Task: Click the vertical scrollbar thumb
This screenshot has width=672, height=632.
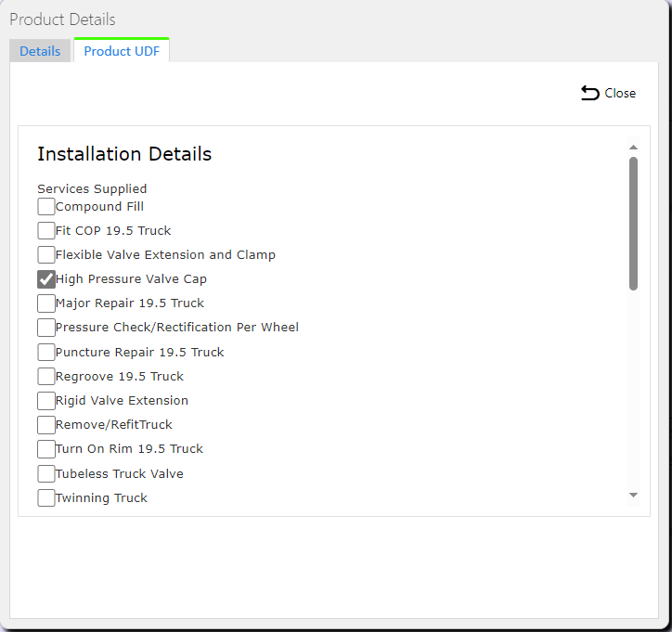Action: coord(633,224)
